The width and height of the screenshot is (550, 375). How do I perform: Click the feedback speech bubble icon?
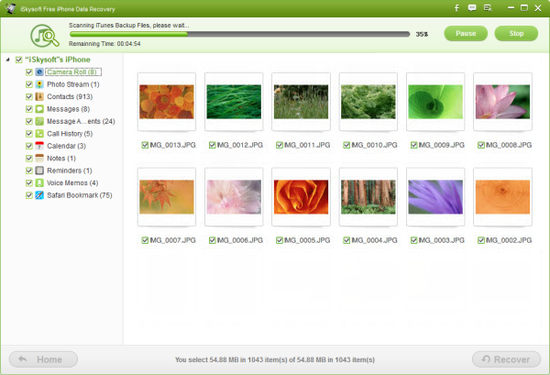[x=472, y=8]
